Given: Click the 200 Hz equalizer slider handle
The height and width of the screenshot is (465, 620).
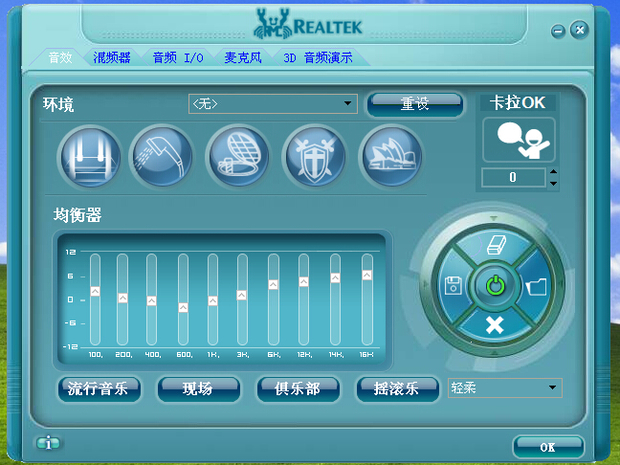Looking at the screenshot, I should click(x=123, y=298).
